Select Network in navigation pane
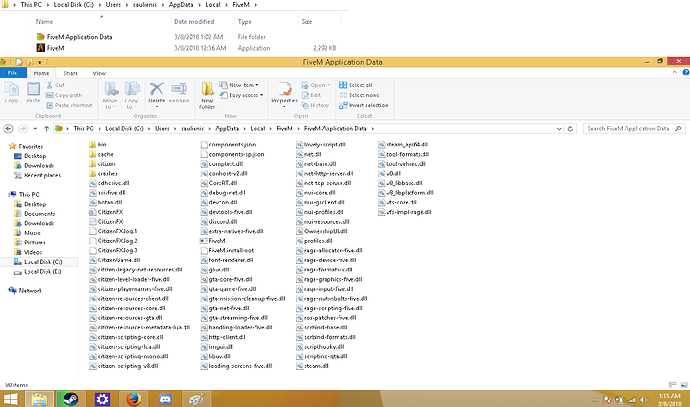The image size is (690, 407). tap(25, 290)
